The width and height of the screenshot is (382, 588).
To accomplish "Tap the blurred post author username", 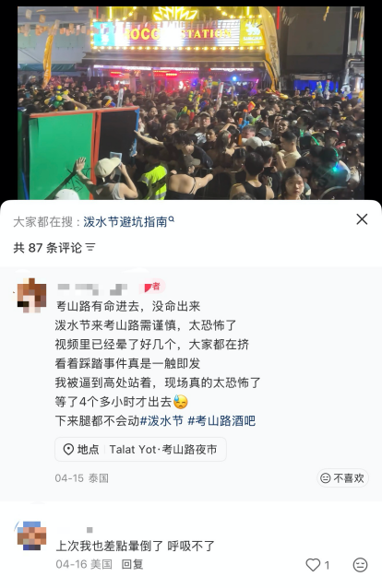I will [x=92, y=288].
